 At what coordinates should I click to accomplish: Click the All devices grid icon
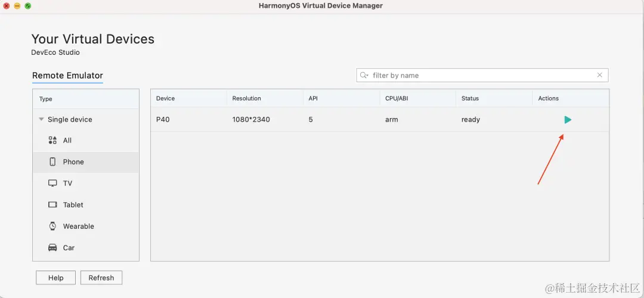click(52, 141)
